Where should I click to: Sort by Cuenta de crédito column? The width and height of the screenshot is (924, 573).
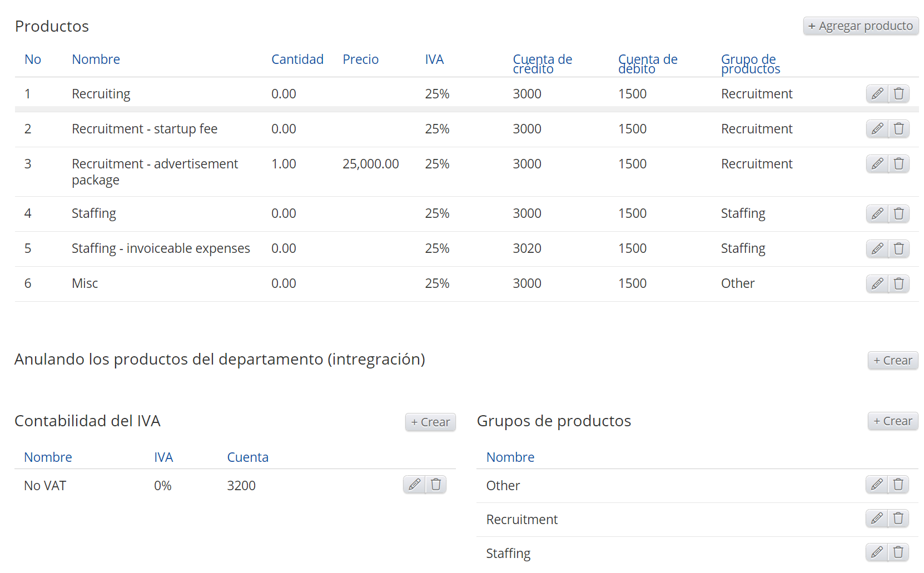click(x=542, y=63)
